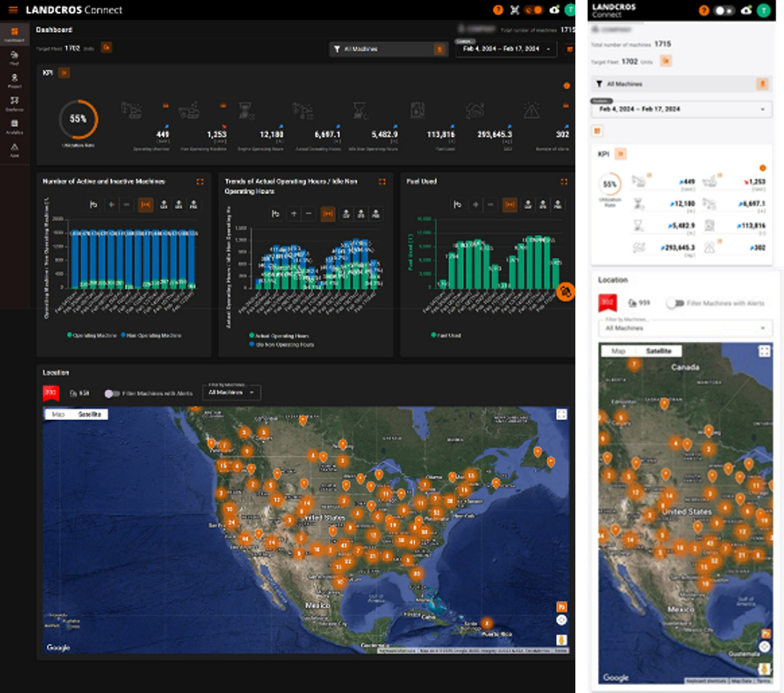The height and width of the screenshot is (693, 784).
Task: Click the Street View pegman on desktop map
Action: [561, 640]
